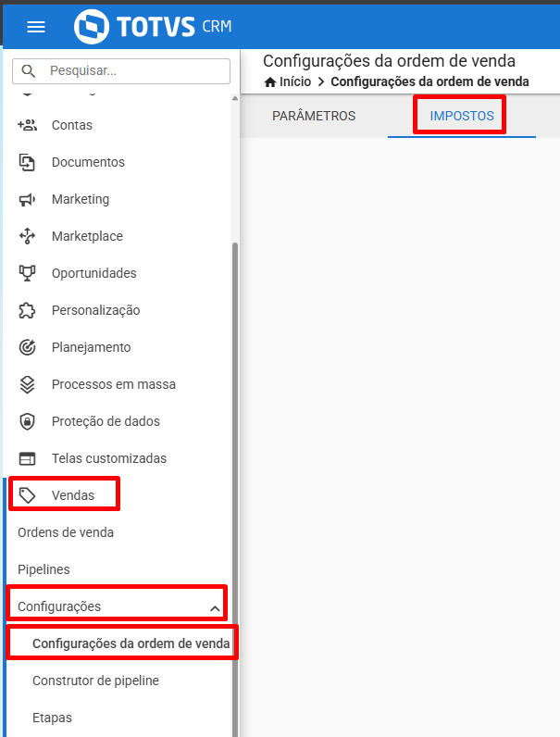
Task: Click the Marketplace arrows icon
Action: click(x=27, y=236)
